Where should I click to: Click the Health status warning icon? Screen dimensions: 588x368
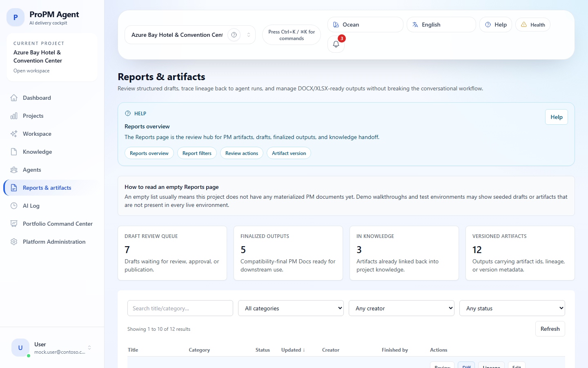(x=524, y=25)
